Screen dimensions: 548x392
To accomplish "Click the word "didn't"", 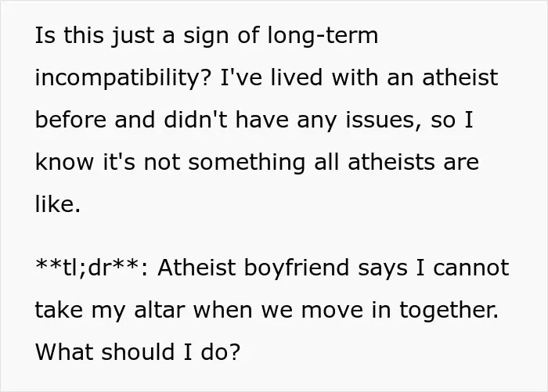I will pyautogui.click(x=196, y=119).
